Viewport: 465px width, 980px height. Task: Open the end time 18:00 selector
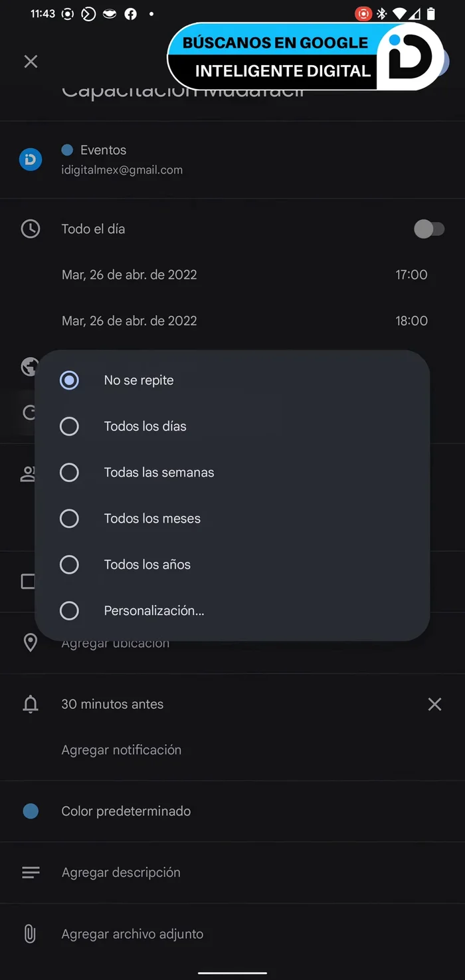pos(412,320)
